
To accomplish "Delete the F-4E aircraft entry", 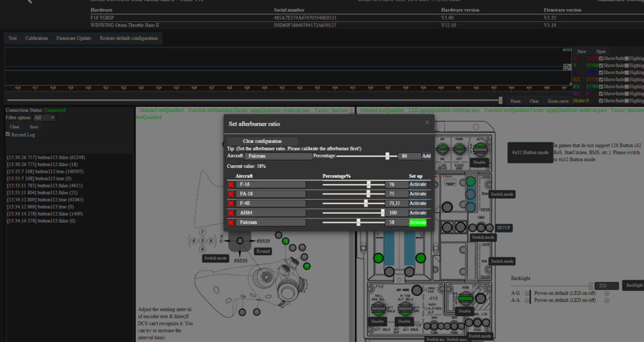I will pyautogui.click(x=231, y=204).
